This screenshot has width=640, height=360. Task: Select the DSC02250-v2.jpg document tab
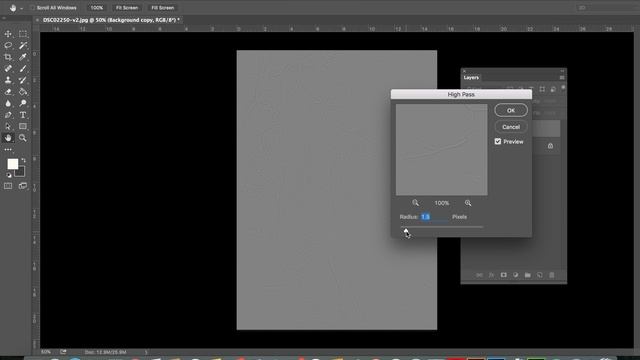[x=111, y=20]
